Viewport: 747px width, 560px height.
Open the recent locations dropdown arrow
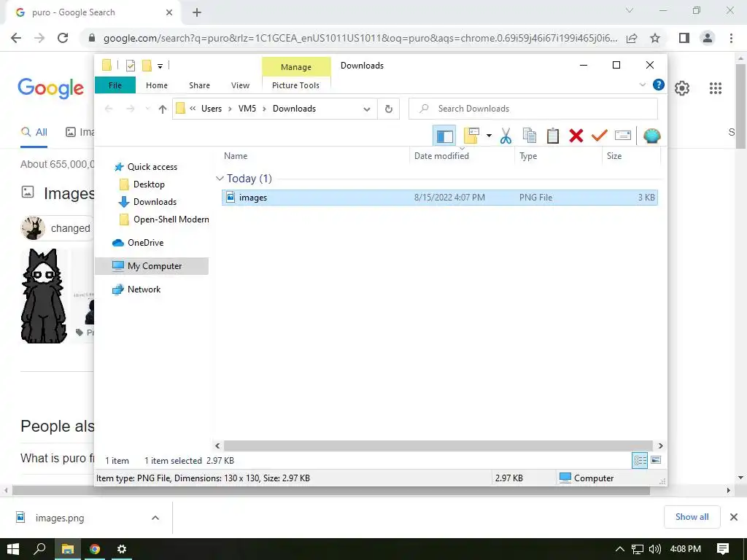coord(147,109)
